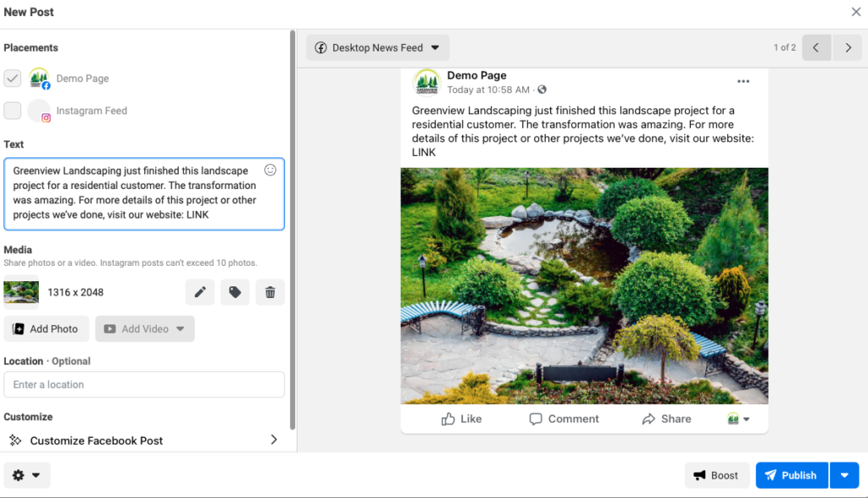Go to the next preview
The image size is (868, 498).
[848, 47]
